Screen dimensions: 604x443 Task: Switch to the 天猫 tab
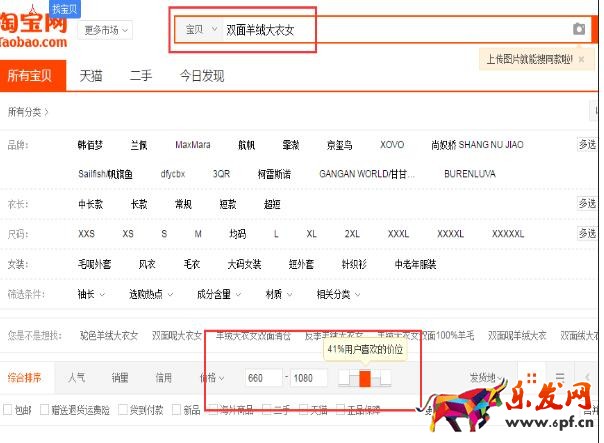[x=91, y=76]
